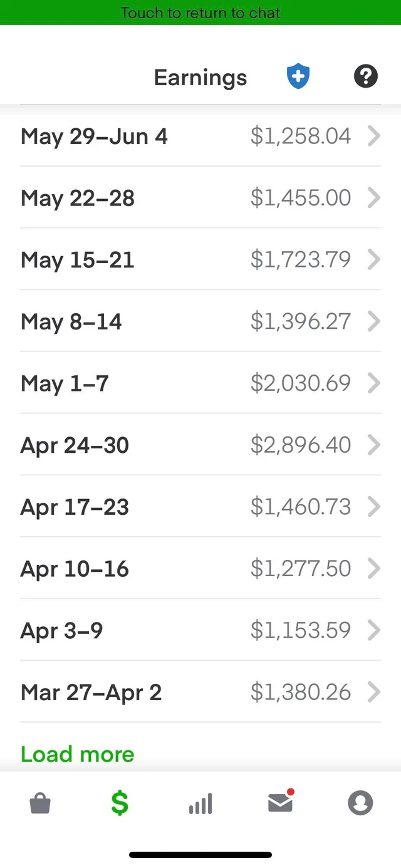Tap the red unread notification badge
This screenshot has width=401, height=868.
coord(290,792)
